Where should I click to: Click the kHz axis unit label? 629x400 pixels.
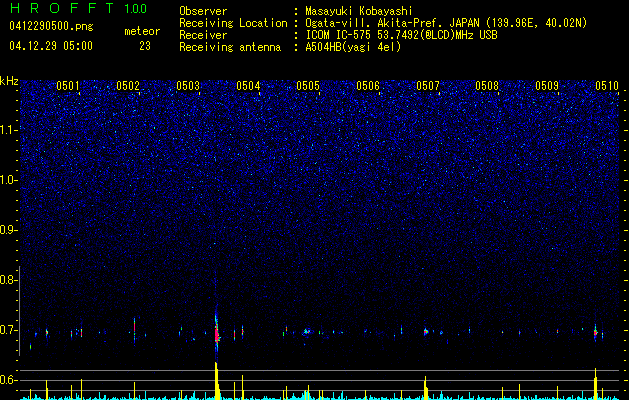[9, 81]
